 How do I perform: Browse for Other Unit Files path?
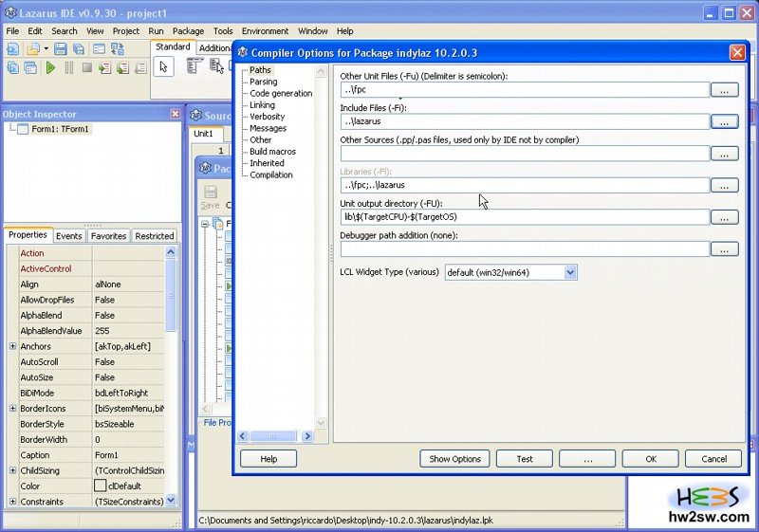[724, 90]
